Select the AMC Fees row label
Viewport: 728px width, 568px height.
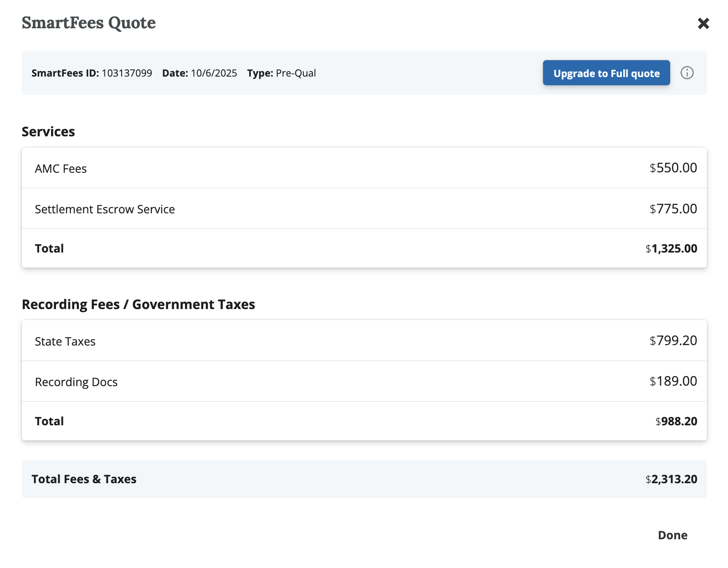pyautogui.click(x=61, y=169)
